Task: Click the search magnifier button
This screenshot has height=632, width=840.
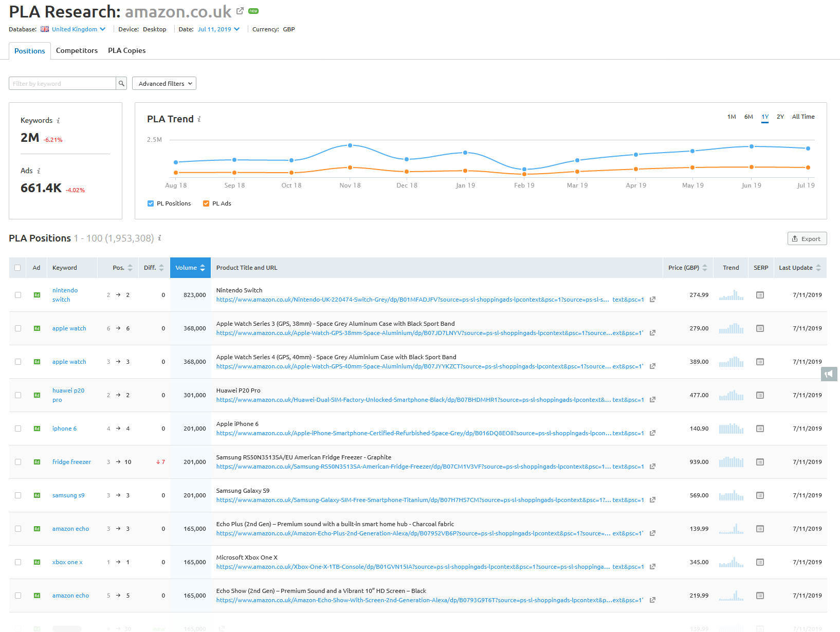Action: tap(121, 83)
